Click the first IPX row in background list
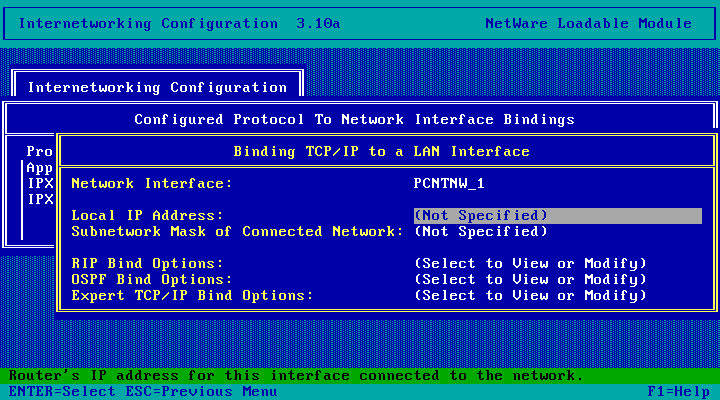The height and width of the screenshot is (400, 720). click(x=40, y=184)
